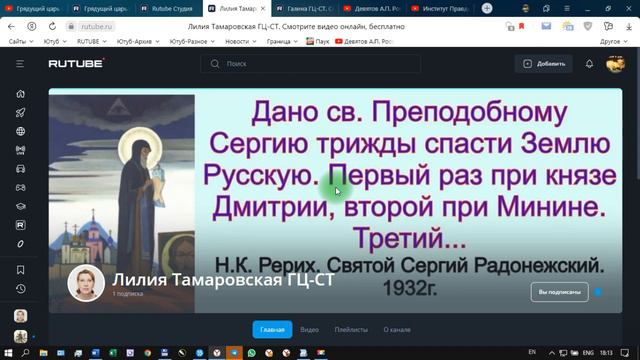
Task: Open the shield protection icon in browser toolbar
Action: coord(588,27)
